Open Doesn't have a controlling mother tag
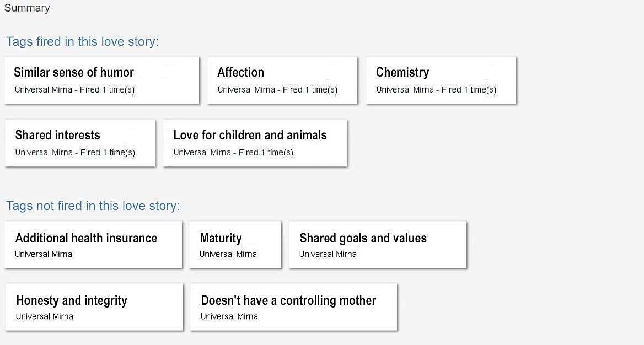 (293, 307)
